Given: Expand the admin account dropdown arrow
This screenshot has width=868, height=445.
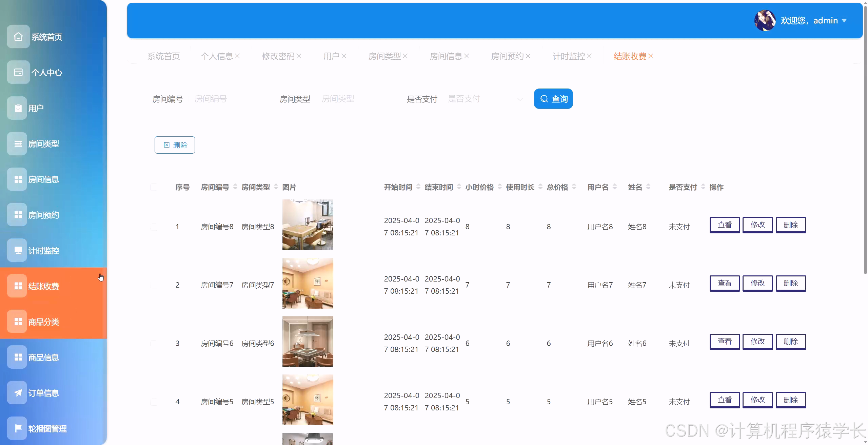Looking at the screenshot, I should coord(844,20).
